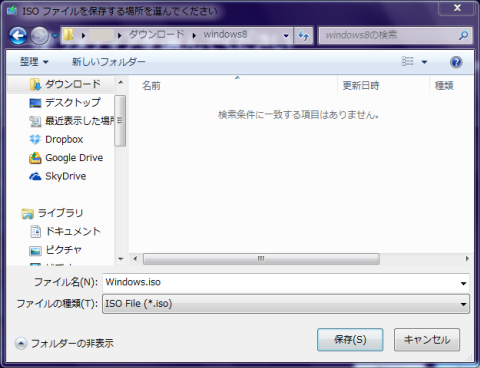Click the キャンセル button
480x368 pixels.
click(x=427, y=340)
